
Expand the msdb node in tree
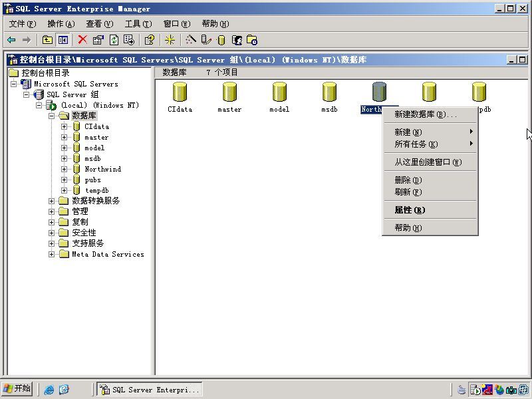click(64, 158)
